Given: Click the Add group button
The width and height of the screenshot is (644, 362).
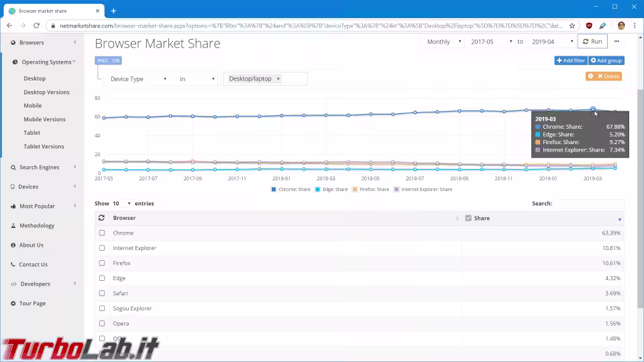Looking at the screenshot, I should (x=606, y=60).
